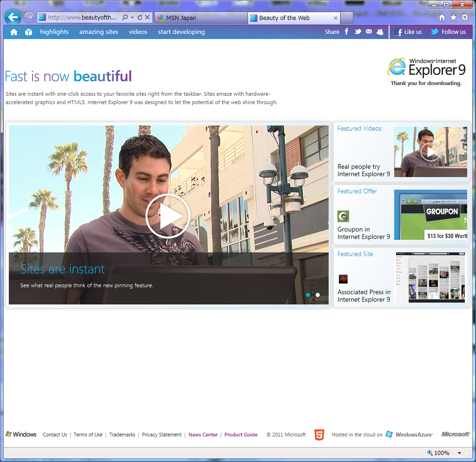The width and height of the screenshot is (476, 462).
Task: Click the Internet Explorer 9 logo
Action: (427, 68)
